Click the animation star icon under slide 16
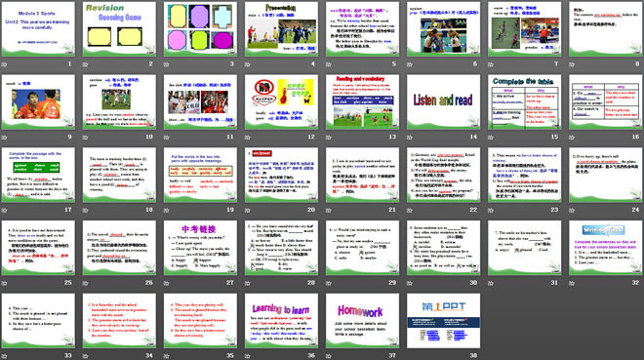The image size is (644, 360). [x=572, y=138]
